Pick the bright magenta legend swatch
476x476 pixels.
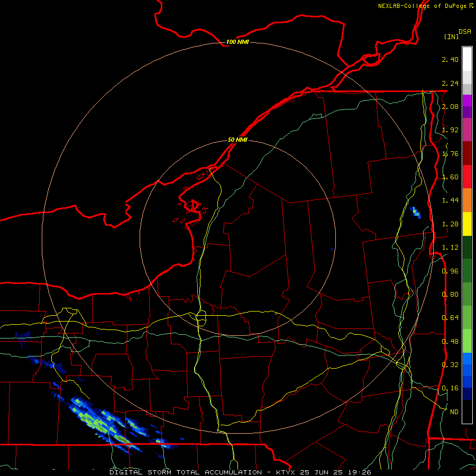click(x=467, y=100)
